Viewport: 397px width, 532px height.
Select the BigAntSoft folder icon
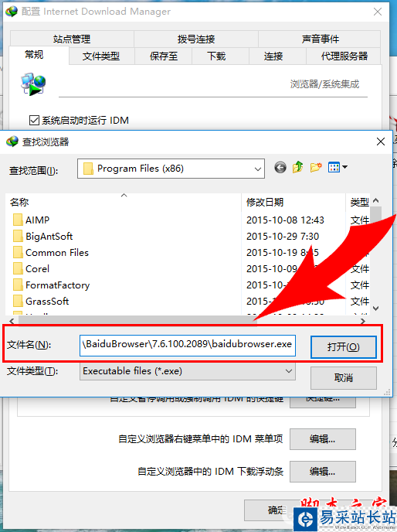tap(18, 236)
